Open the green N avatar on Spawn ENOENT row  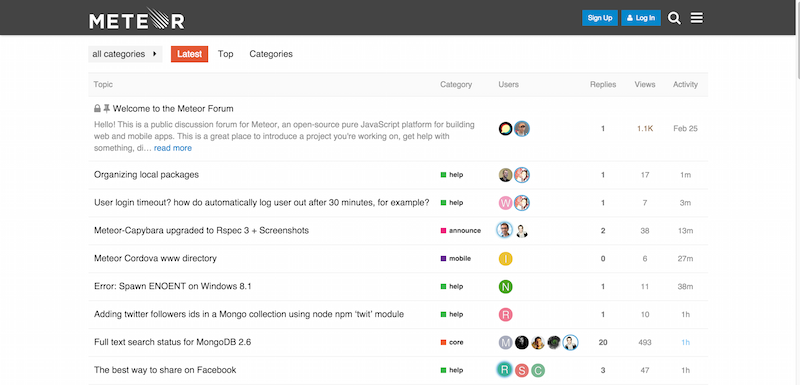pyautogui.click(x=505, y=287)
